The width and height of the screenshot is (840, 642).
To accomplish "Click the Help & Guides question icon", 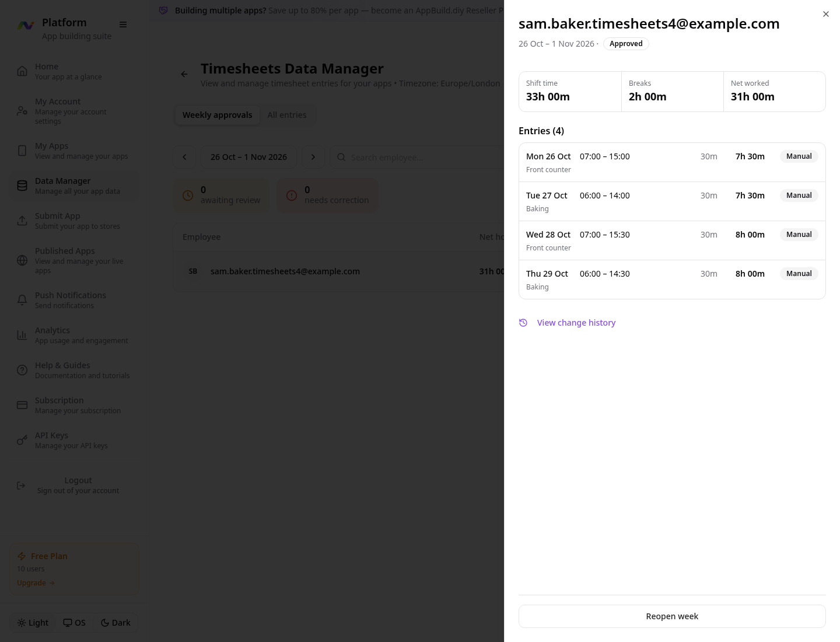I will 22,370.
